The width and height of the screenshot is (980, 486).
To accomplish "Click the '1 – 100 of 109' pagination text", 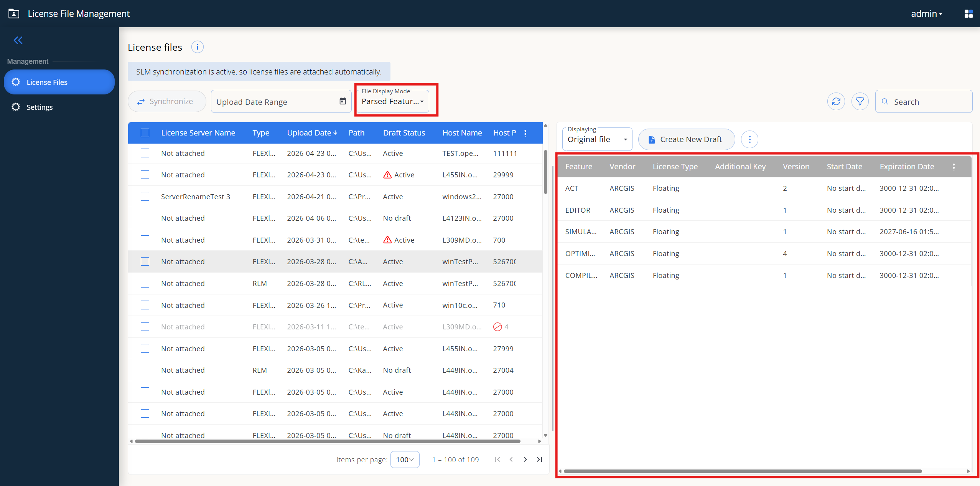I will pyautogui.click(x=455, y=460).
